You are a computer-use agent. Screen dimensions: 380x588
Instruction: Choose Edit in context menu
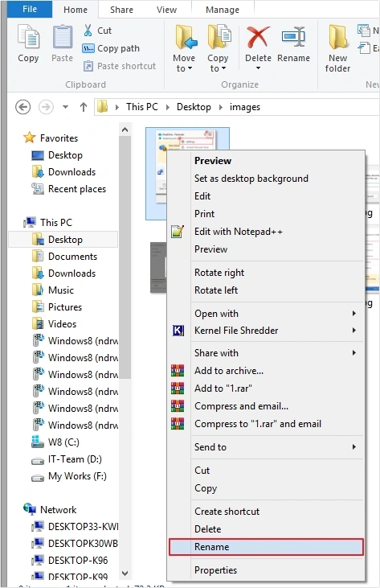tap(266, 195)
